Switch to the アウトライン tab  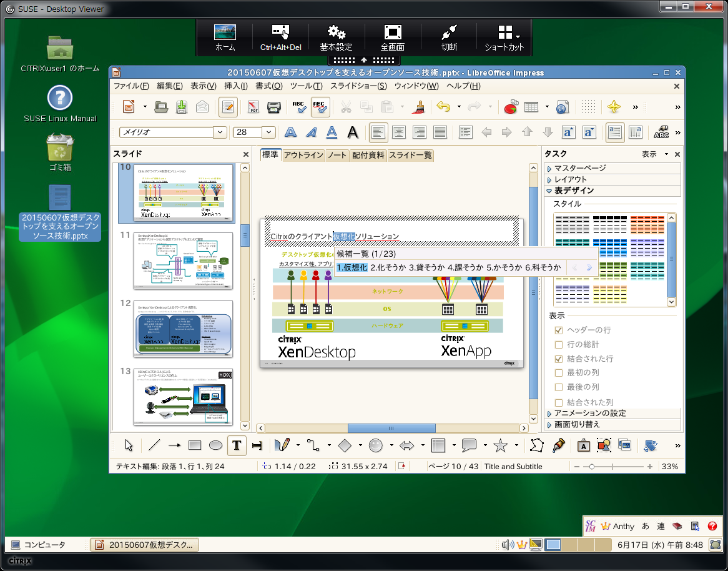click(303, 155)
